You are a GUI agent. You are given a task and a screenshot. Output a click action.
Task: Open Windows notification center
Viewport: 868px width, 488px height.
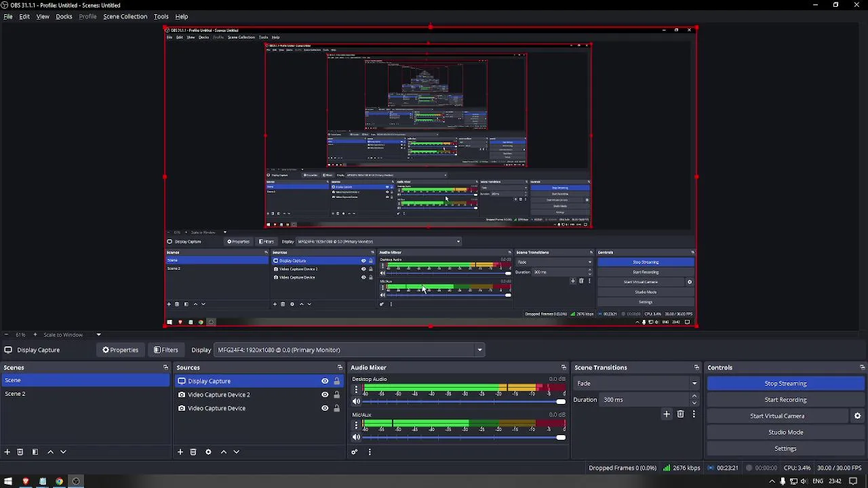tap(853, 481)
